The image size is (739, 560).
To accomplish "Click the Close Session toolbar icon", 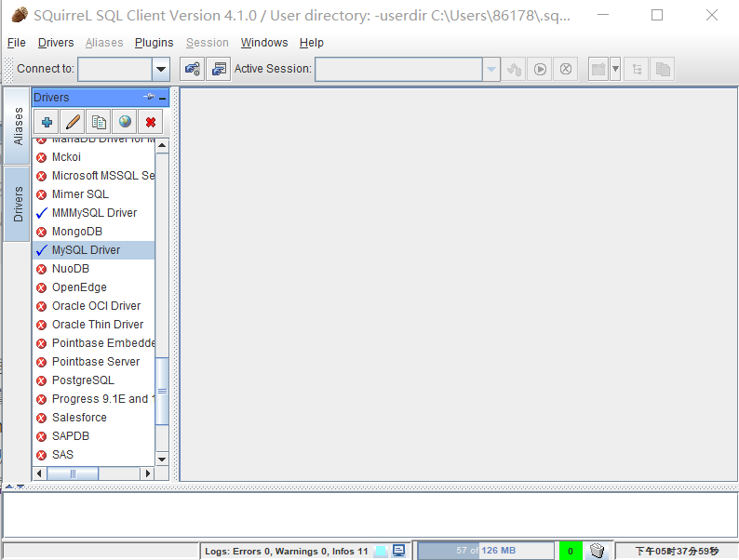I will pyautogui.click(x=566, y=69).
